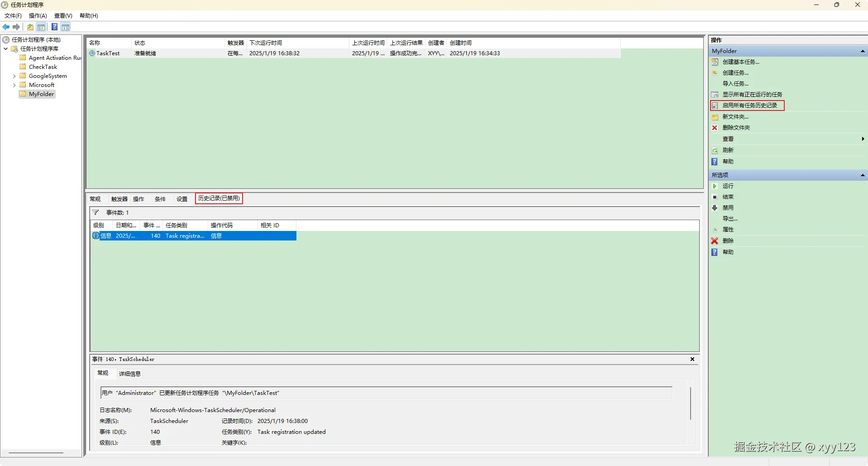Click the 任务计划程序 (本地) root icon
The width and height of the screenshot is (868, 466).
[6, 40]
